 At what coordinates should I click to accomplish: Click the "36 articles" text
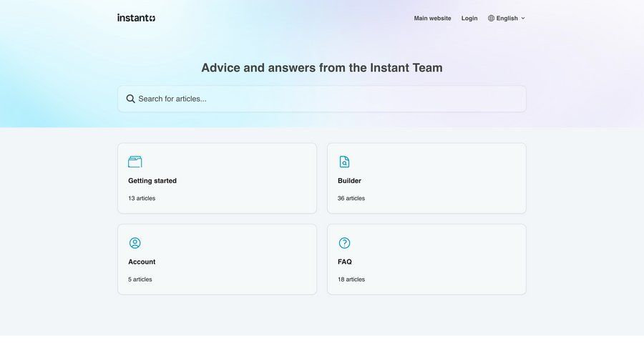(351, 198)
